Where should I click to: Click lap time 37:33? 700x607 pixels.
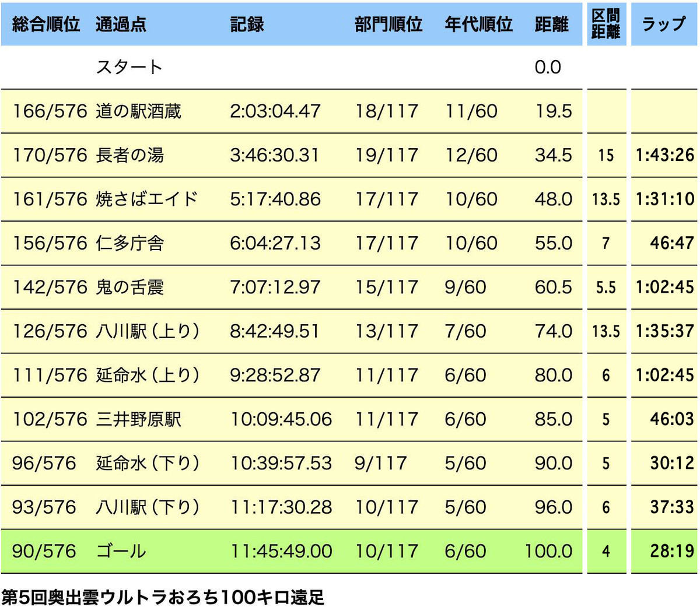(x=672, y=507)
